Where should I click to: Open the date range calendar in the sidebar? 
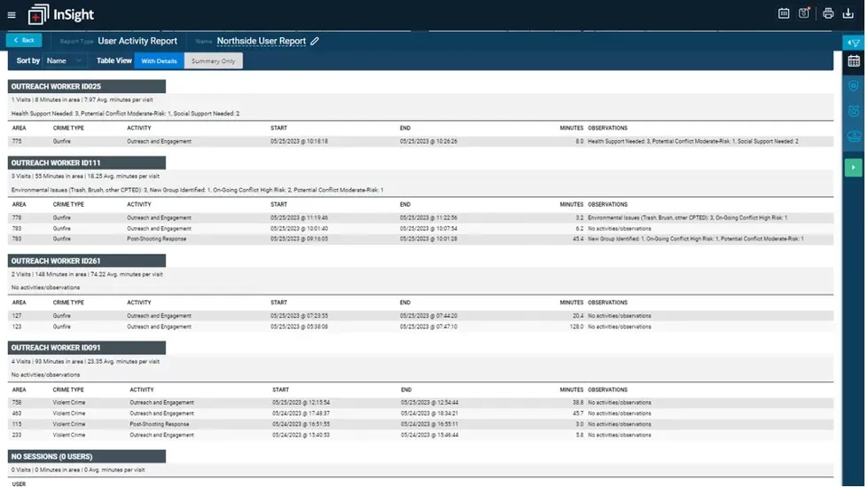[854, 61]
